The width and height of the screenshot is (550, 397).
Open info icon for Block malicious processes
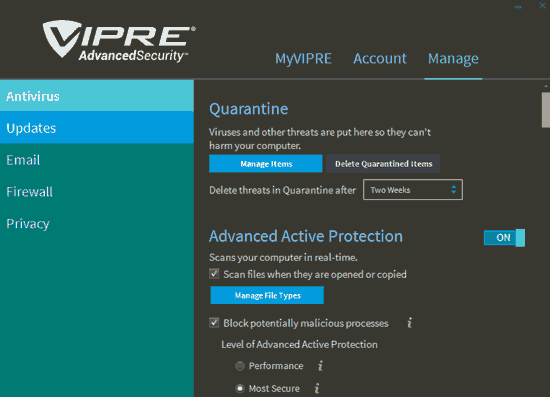pyautogui.click(x=409, y=323)
